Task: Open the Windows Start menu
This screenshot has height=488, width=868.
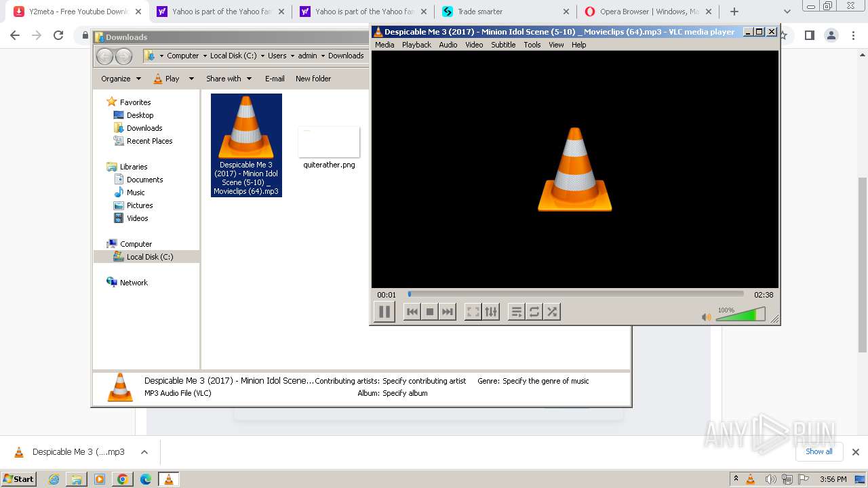Action: pos(18,479)
